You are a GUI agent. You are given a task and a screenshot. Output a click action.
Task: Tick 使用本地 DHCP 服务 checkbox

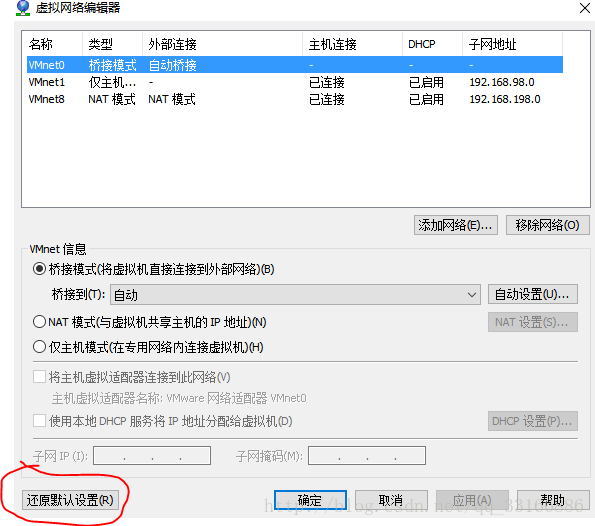39,420
